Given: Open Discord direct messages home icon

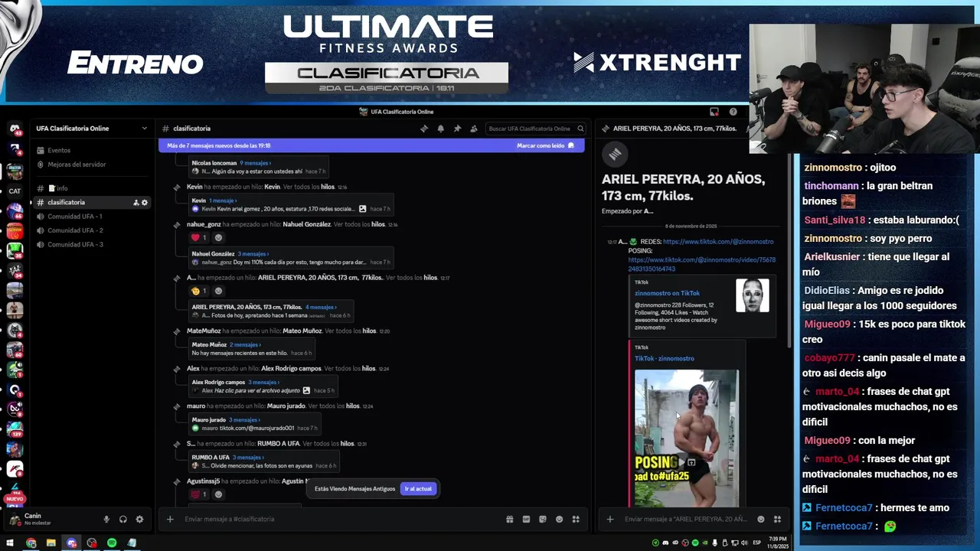Looking at the screenshot, I should pos(15,129).
